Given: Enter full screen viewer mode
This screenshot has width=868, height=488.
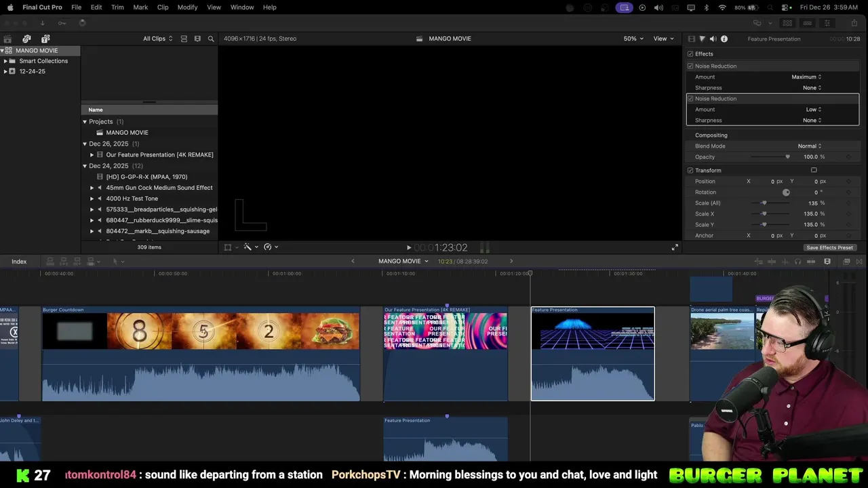Looking at the screenshot, I should tap(675, 247).
